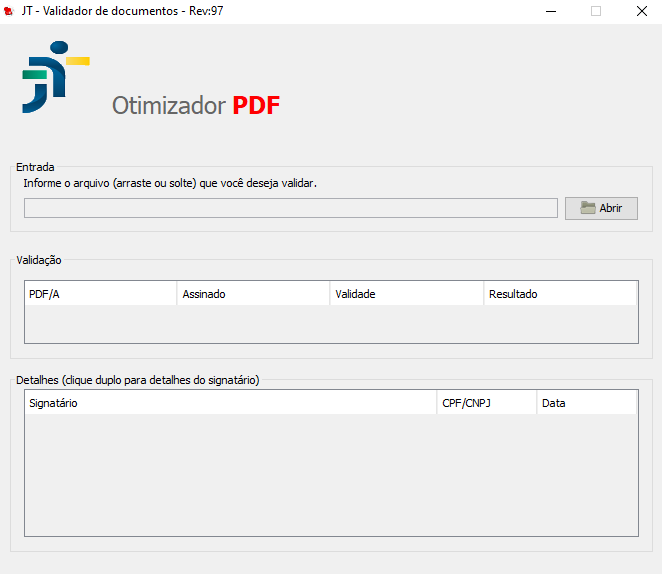Click inside the empty Validação list area
Viewport: 662px width, 574px height.
pos(331,324)
